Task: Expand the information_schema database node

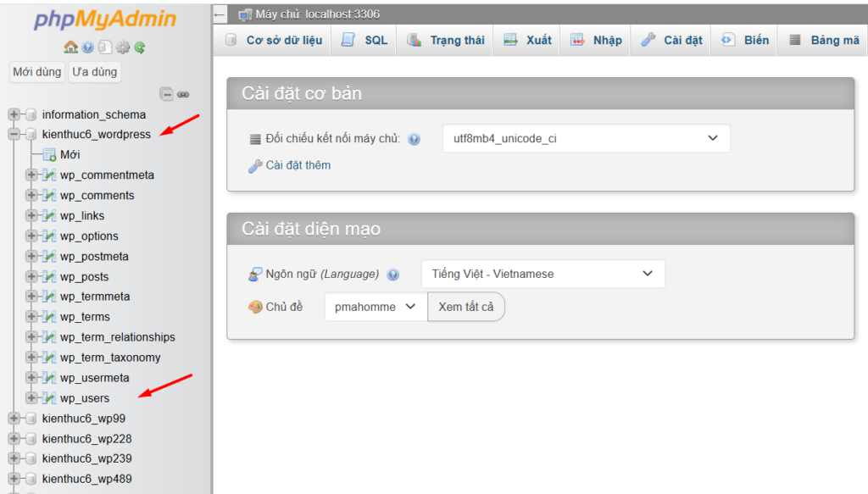Action: 14,114
